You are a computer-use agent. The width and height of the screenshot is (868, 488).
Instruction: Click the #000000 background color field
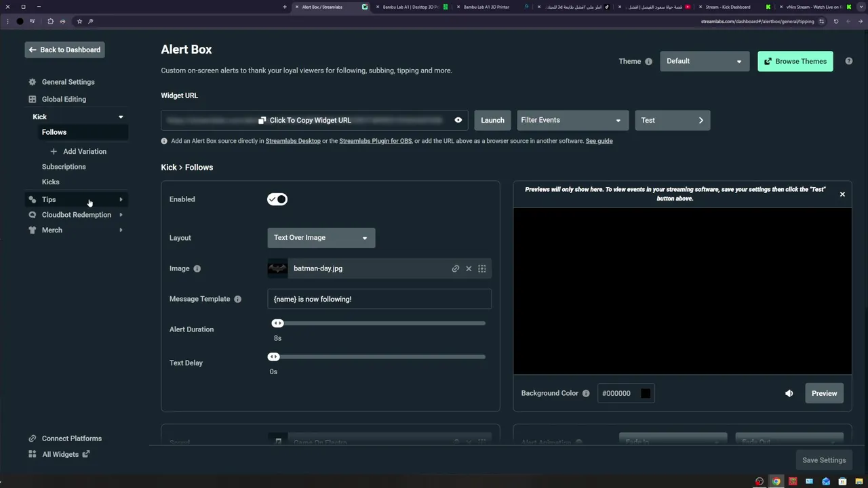(x=626, y=393)
